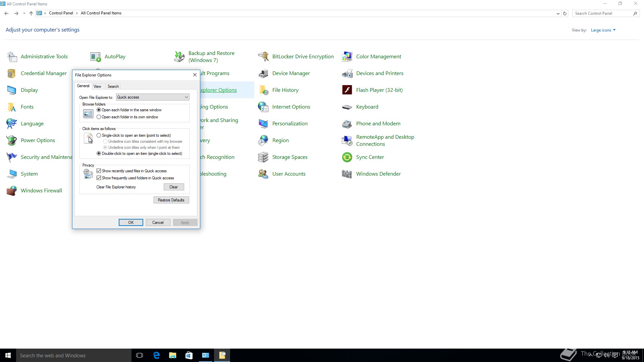644x362 pixels.
Task: Toggle Show frequently used folders checkbox
Action: pyautogui.click(x=99, y=178)
